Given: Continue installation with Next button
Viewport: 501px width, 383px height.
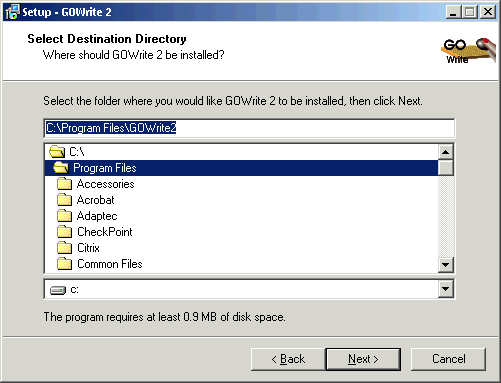Looking at the screenshot, I should point(363,359).
